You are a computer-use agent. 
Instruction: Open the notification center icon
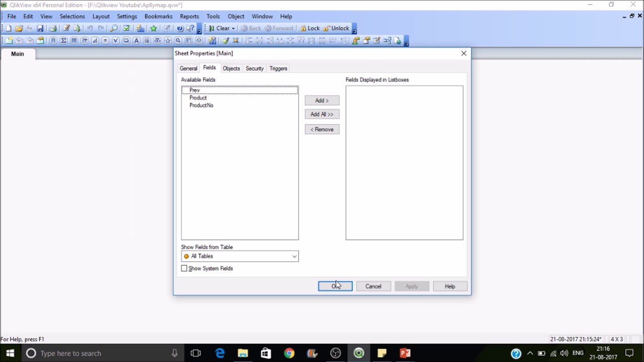629,353
